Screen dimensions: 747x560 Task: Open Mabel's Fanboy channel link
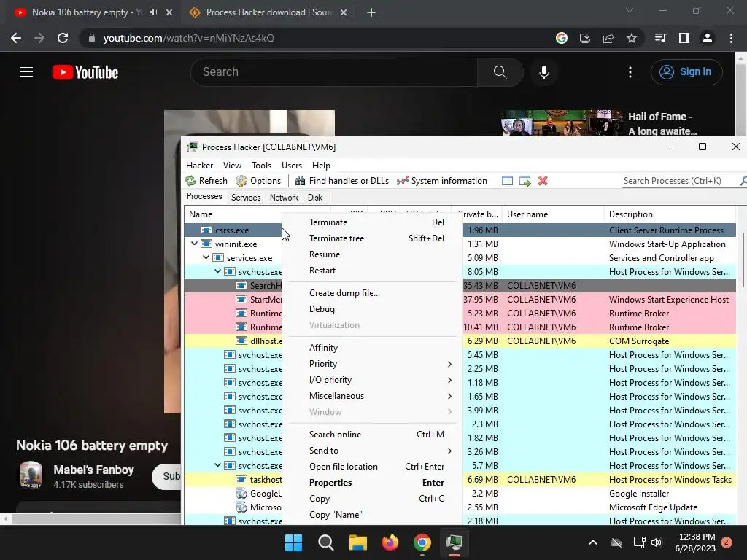(x=93, y=470)
